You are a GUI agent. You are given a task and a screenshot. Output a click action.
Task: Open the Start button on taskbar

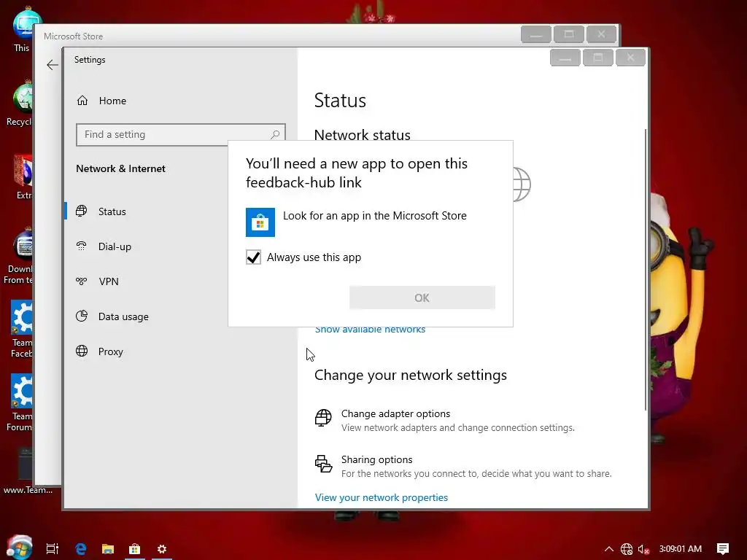coord(20,548)
